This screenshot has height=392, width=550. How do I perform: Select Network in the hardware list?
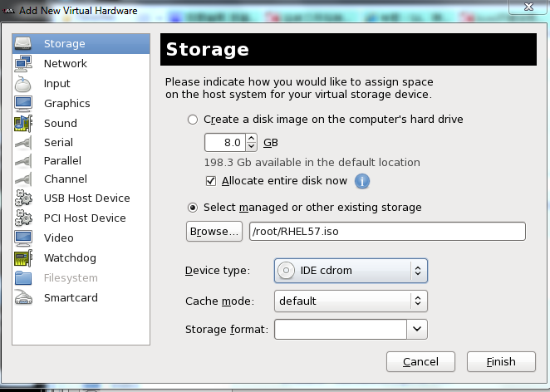click(x=81, y=63)
